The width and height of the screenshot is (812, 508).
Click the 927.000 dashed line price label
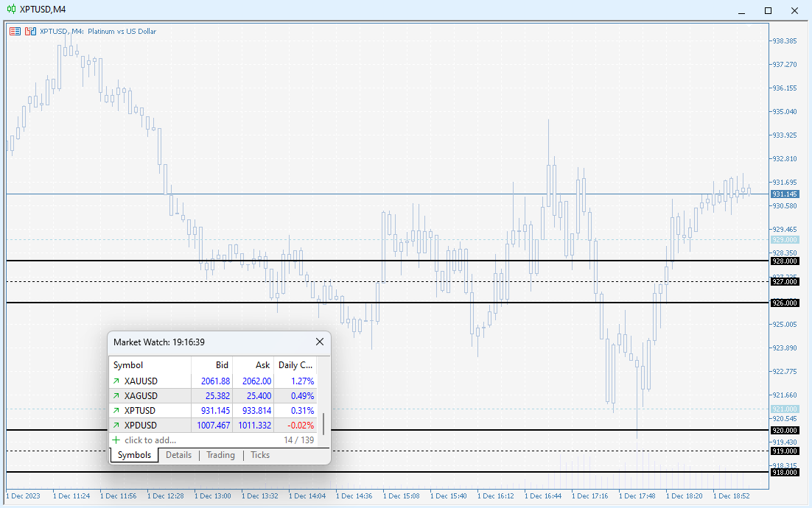point(785,282)
